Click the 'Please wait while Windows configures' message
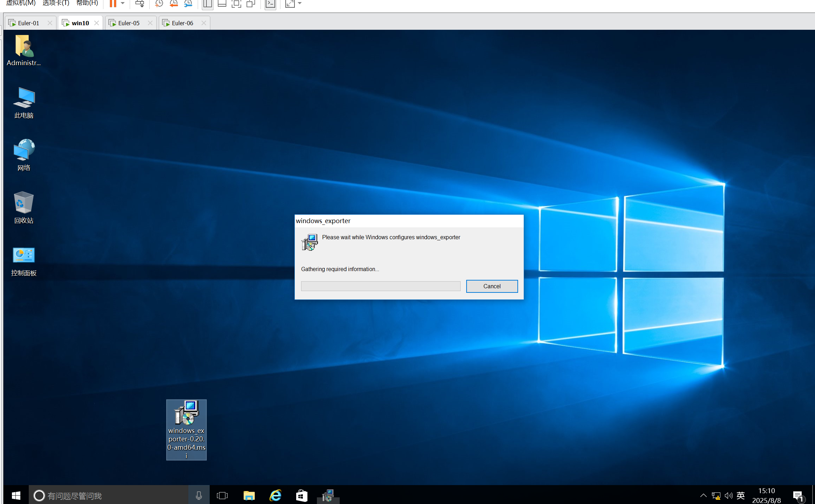This screenshot has width=815, height=504. [391, 237]
